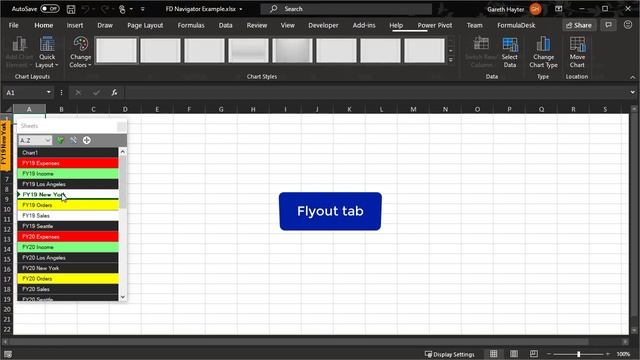Image resolution: width=640 pixels, height=360 pixels.
Task: Select the first chart style thumbnail
Action: 116,50
